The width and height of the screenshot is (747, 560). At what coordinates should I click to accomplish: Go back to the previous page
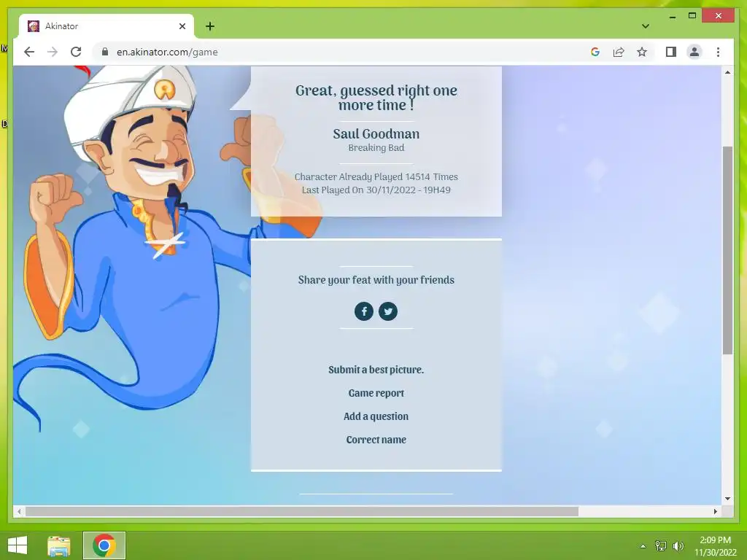tap(29, 52)
